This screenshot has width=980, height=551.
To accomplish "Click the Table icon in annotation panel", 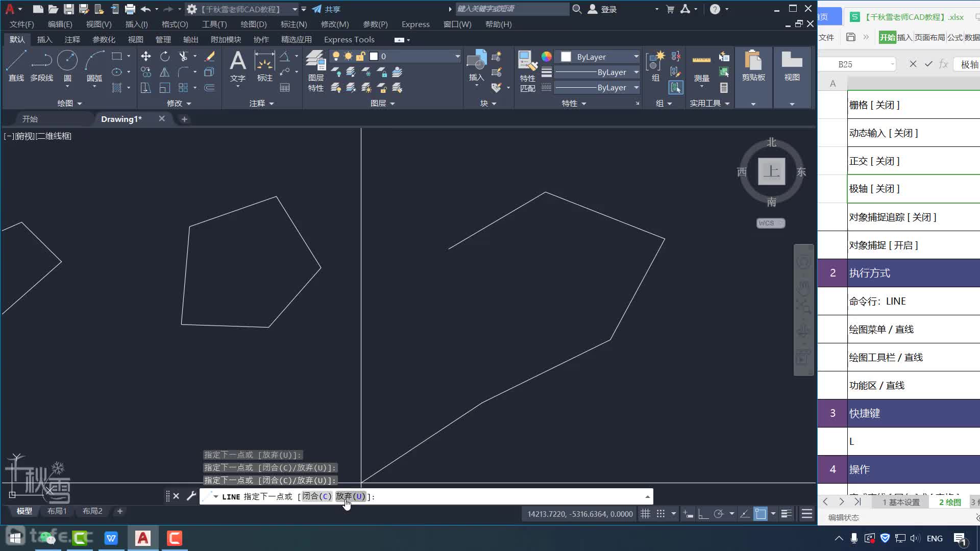I will [285, 88].
